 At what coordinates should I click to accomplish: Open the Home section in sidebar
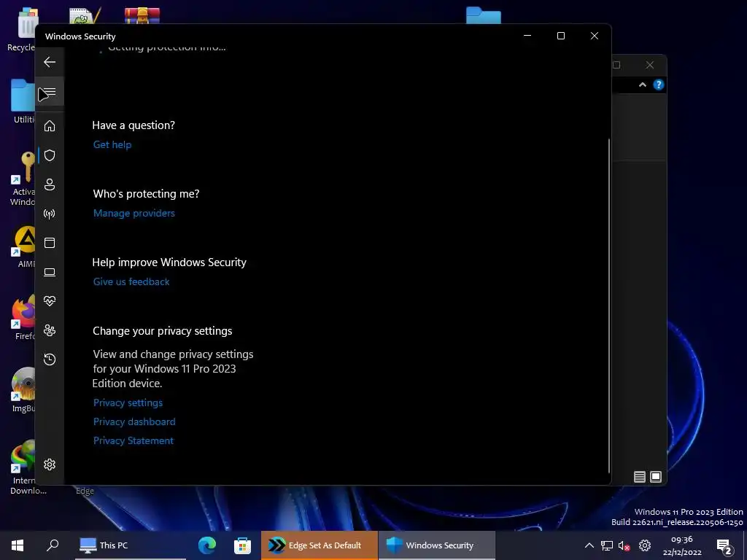tap(50, 125)
